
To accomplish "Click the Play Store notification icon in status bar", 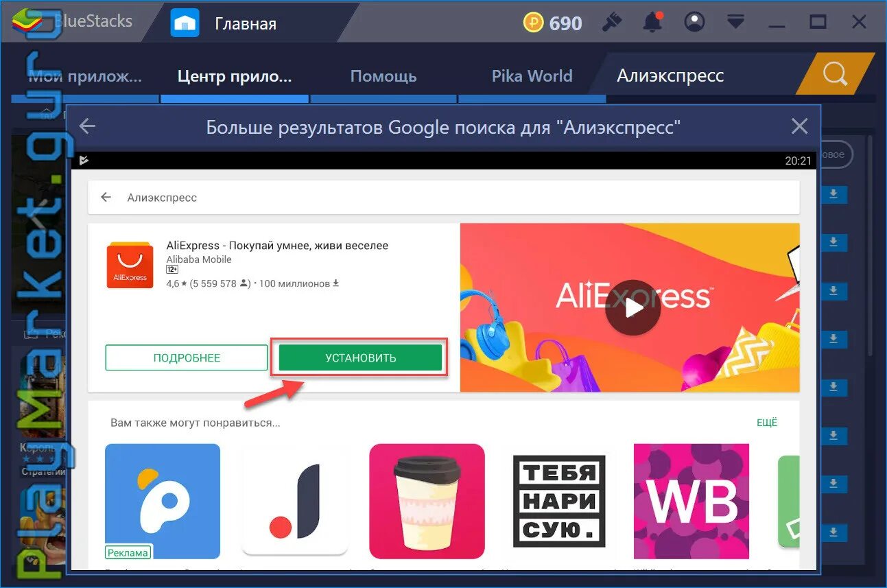I will tap(84, 161).
